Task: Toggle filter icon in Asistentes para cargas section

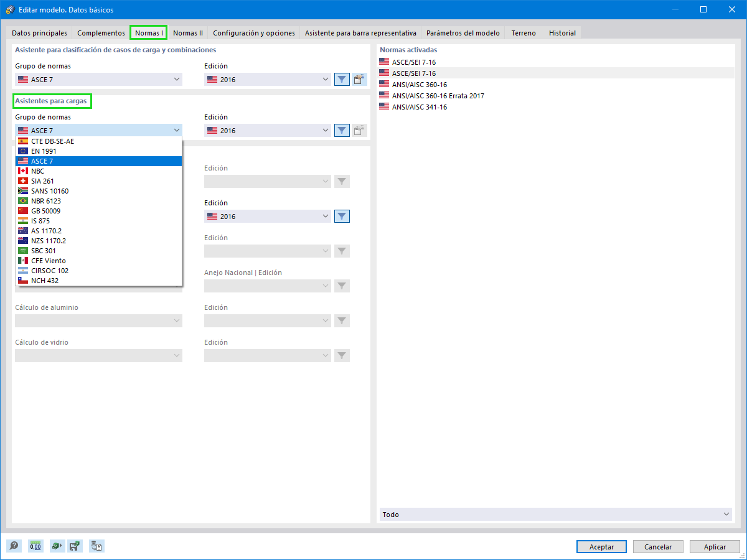Action: pyautogui.click(x=342, y=130)
